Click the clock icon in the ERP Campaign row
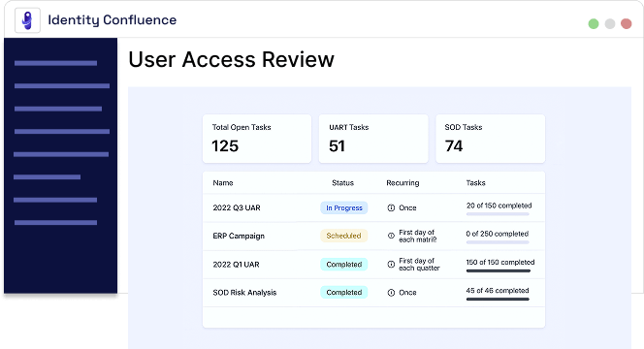644x349 pixels. click(391, 236)
